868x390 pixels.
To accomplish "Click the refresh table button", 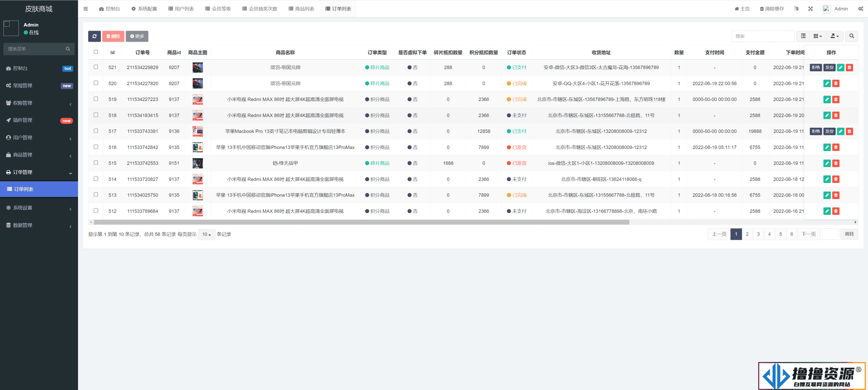I will (x=95, y=36).
